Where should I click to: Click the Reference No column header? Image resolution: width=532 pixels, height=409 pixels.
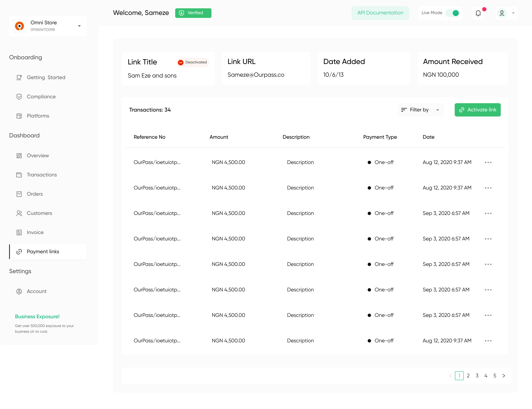coord(149,137)
